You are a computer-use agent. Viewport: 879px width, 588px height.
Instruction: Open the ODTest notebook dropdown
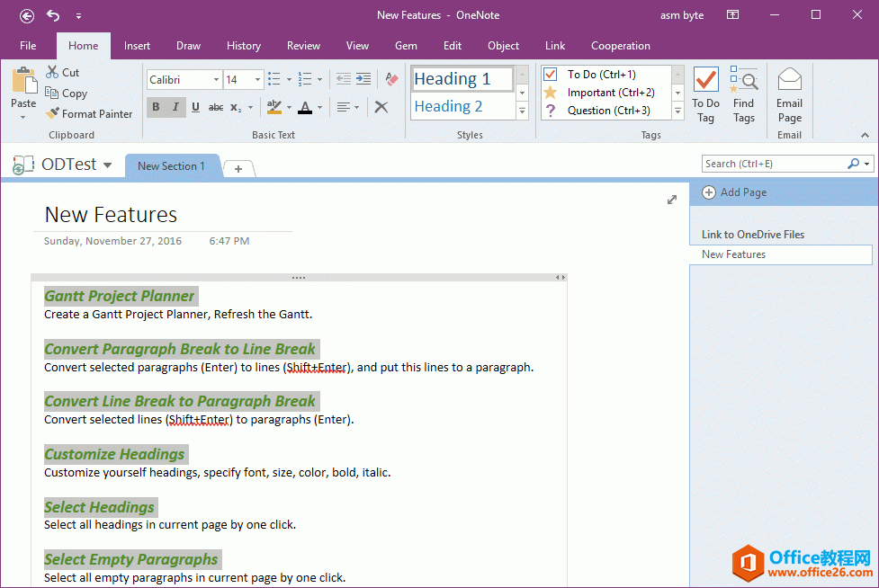(x=107, y=165)
